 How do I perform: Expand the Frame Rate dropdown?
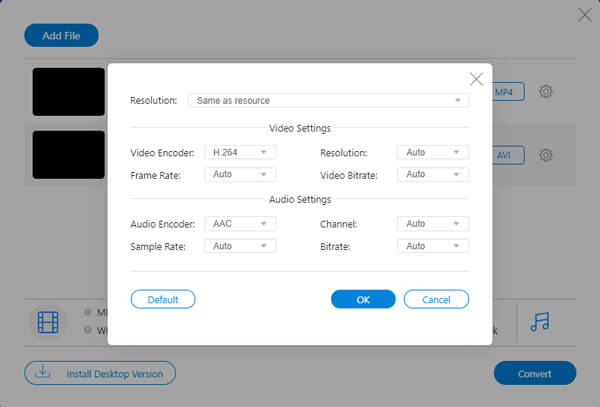[239, 174]
